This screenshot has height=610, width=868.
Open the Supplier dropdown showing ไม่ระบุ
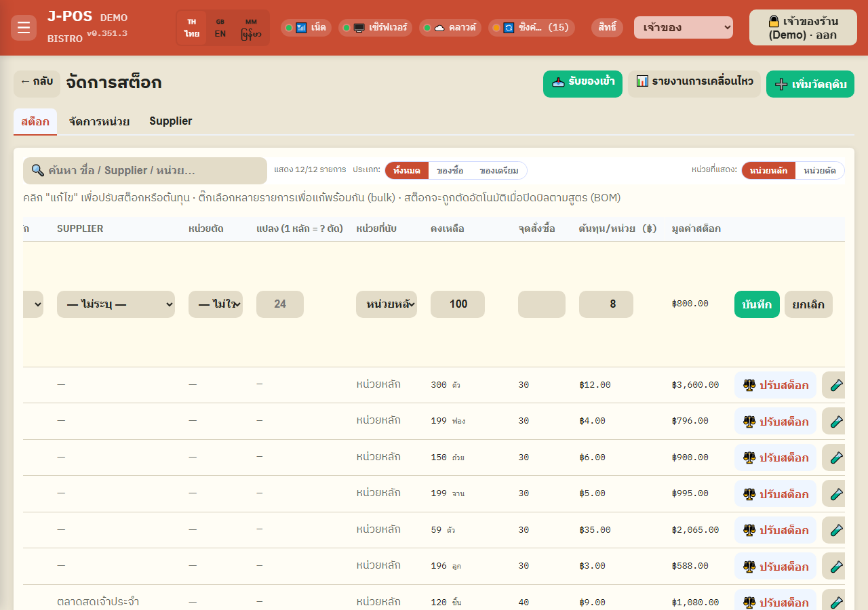(116, 304)
